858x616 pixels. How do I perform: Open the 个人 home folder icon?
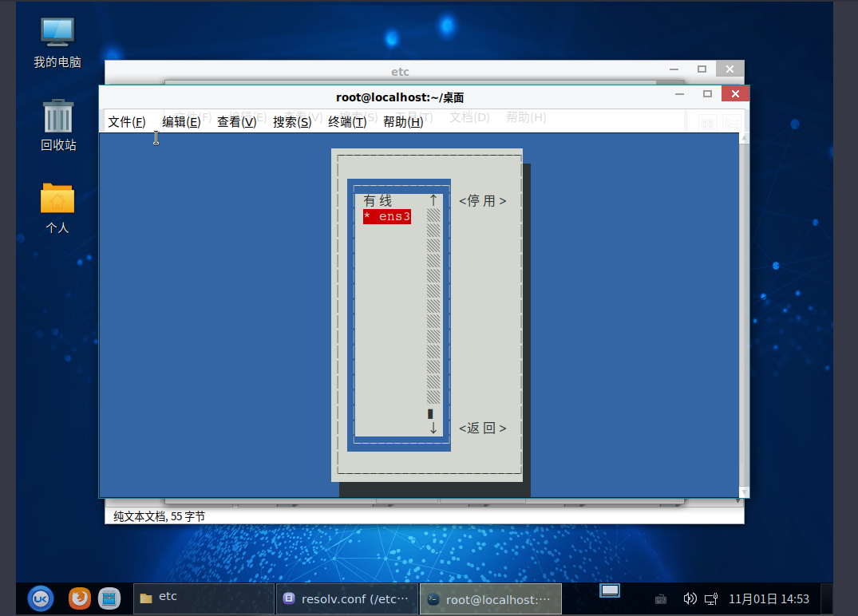tap(57, 207)
